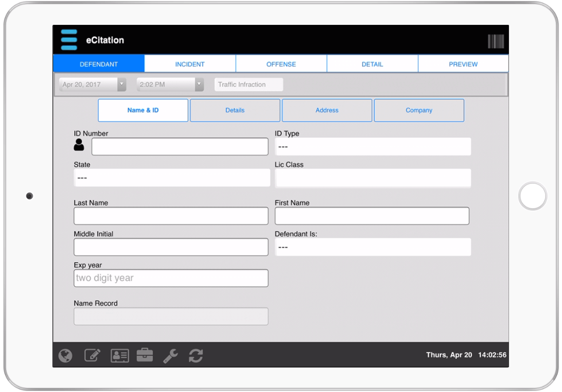Click the person lookup icon beside ID Number
This screenshot has height=392, width=562.
[x=79, y=145]
